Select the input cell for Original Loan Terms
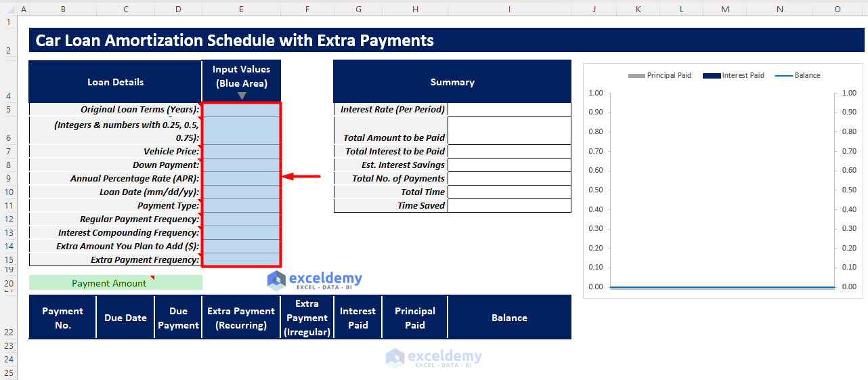 (241, 109)
